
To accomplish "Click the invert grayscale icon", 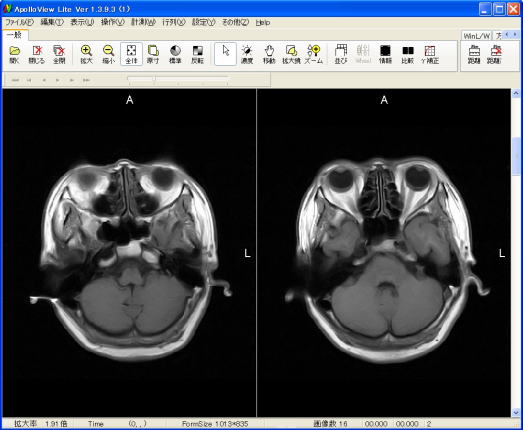I will click(197, 54).
